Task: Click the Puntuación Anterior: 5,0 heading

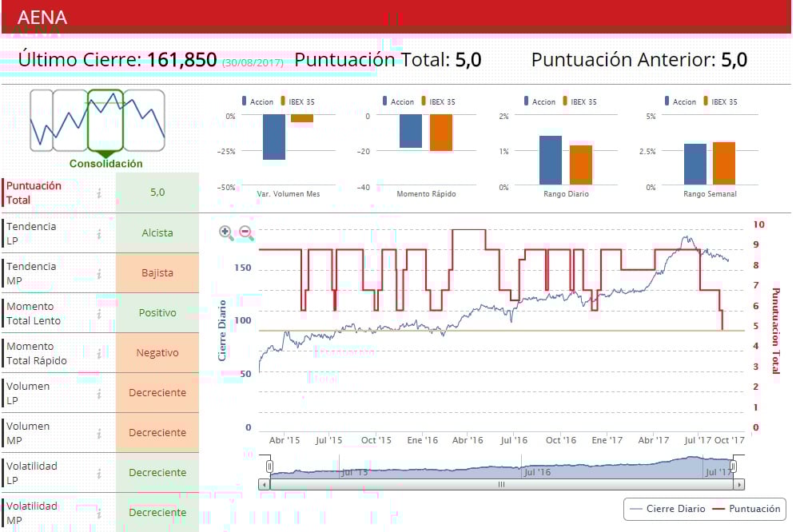Action: pyautogui.click(x=639, y=60)
